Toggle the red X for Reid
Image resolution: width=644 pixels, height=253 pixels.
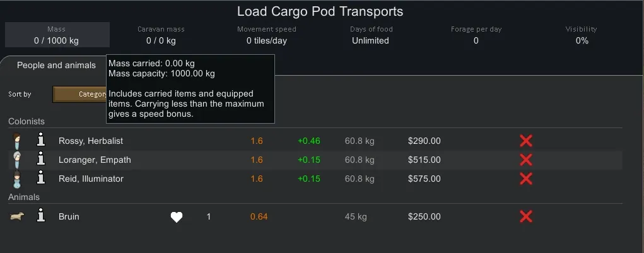tap(526, 179)
